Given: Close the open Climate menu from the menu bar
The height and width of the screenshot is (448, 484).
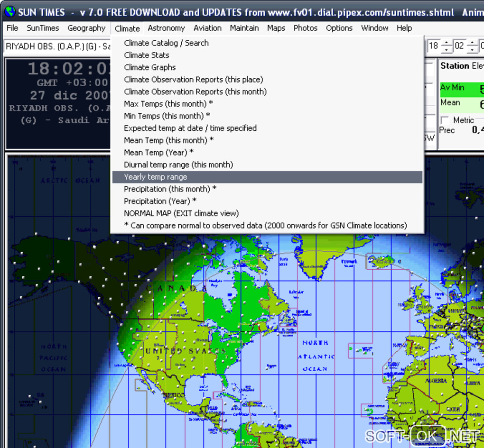Looking at the screenshot, I should click(127, 28).
